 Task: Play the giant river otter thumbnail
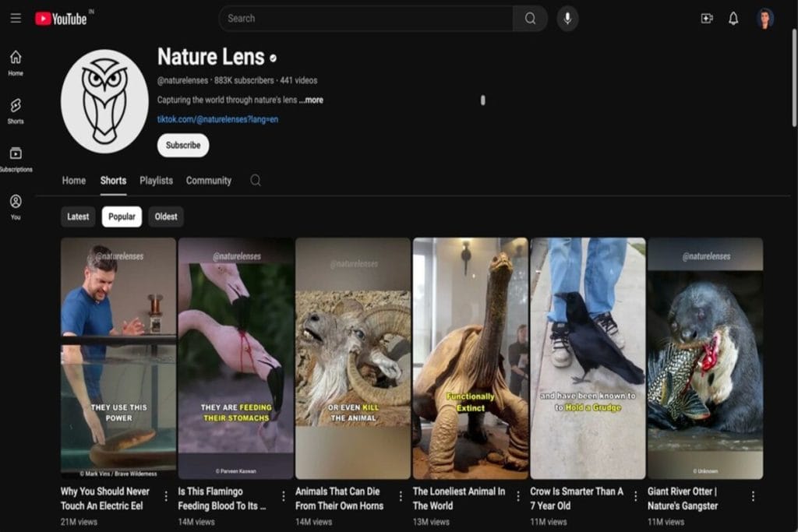coord(704,358)
